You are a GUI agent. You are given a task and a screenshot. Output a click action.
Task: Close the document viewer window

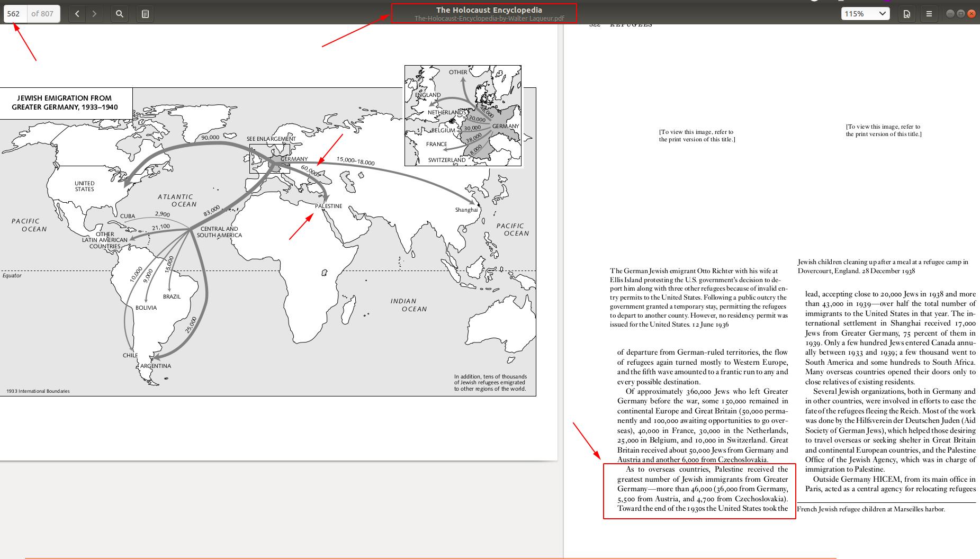click(972, 14)
